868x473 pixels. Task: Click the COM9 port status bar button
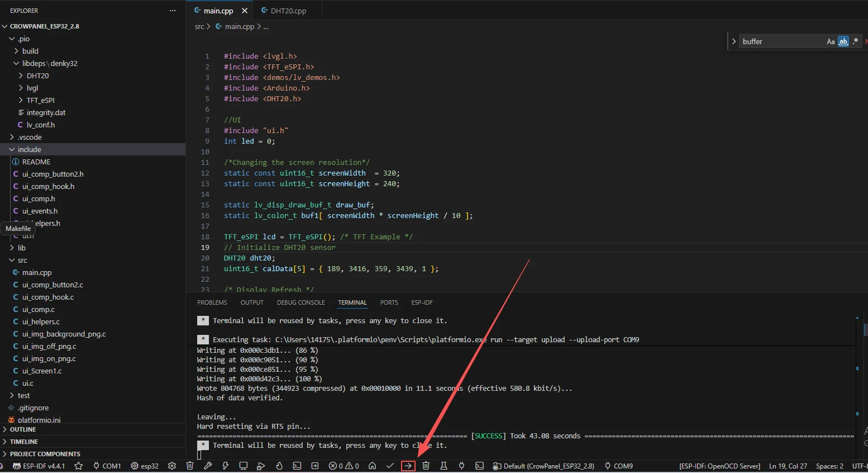(x=618, y=466)
